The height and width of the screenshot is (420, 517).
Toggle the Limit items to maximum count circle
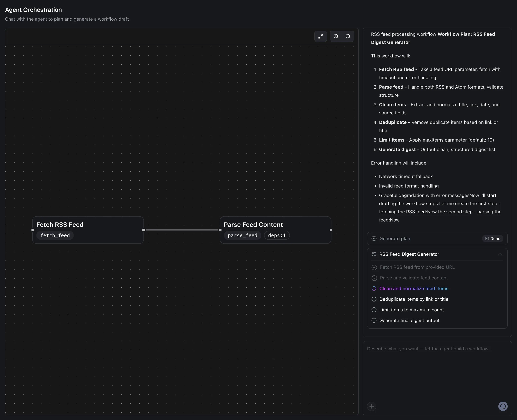pyautogui.click(x=374, y=310)
